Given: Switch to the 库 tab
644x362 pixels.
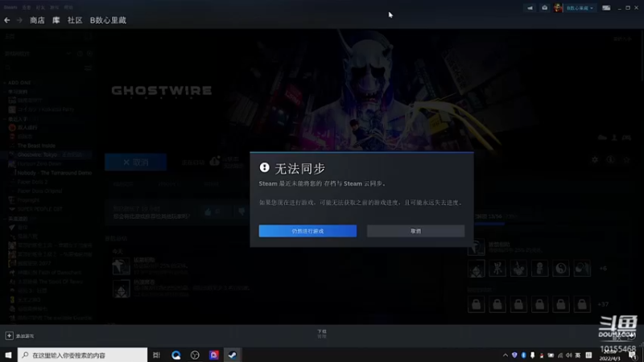Looking at the screenshot, I should tap(56, 20).
